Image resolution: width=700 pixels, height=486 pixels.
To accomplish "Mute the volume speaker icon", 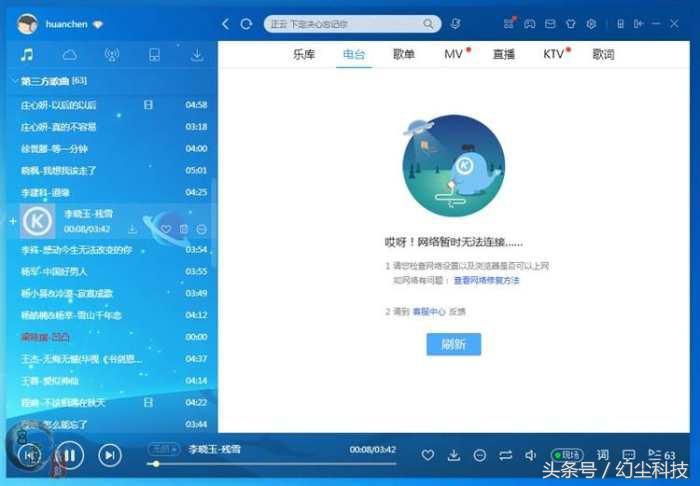I will pos(530,455).
